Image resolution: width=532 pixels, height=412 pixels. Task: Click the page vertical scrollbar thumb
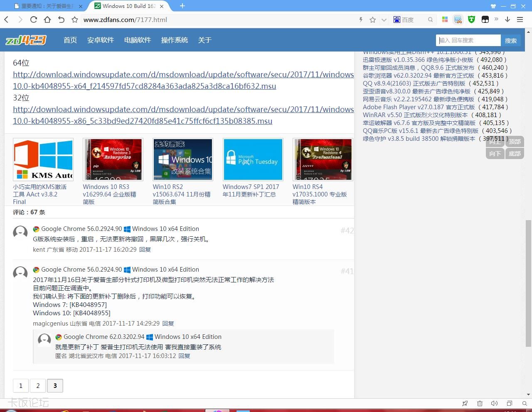pos(529,282)
